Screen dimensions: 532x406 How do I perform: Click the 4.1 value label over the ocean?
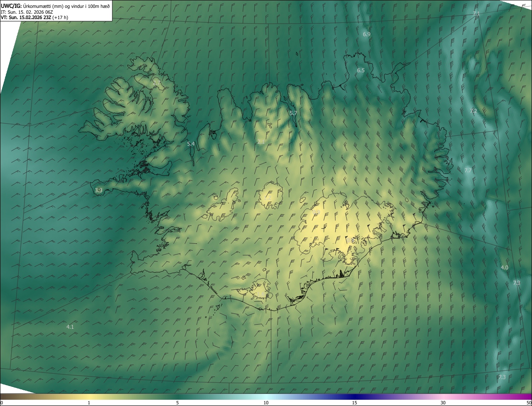[x=70, y=327]
